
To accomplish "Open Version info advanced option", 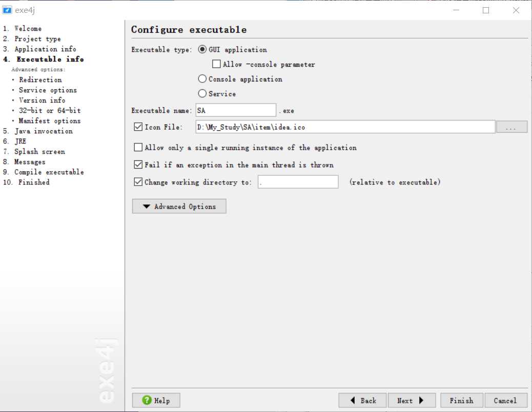I will point(42,100).
